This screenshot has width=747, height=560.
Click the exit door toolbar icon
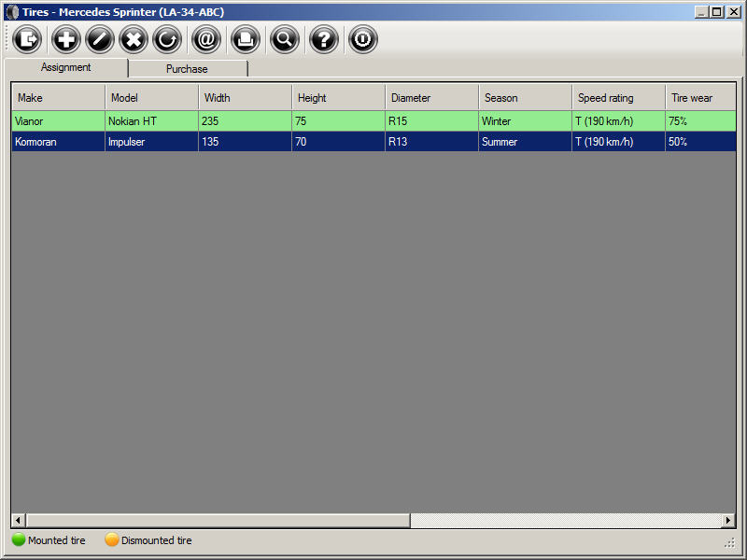point(28,39)
